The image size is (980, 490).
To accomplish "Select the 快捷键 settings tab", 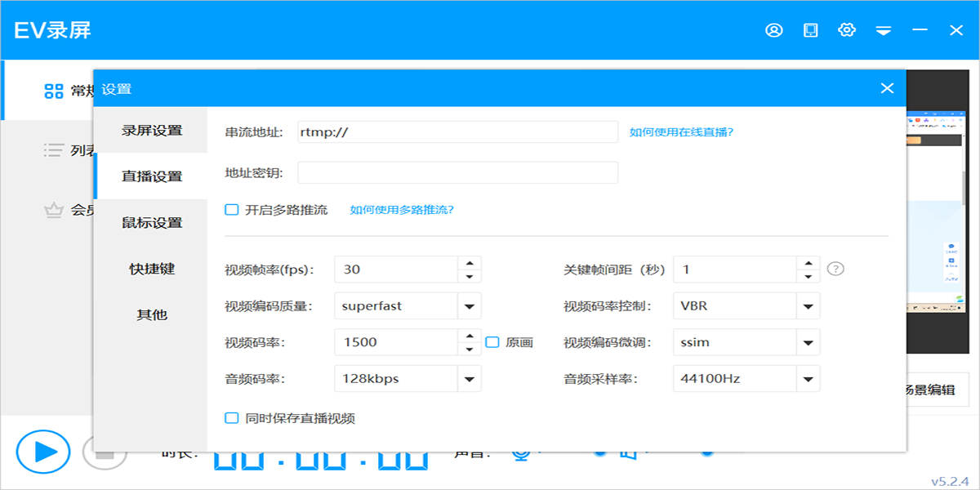I will (152, 269).
